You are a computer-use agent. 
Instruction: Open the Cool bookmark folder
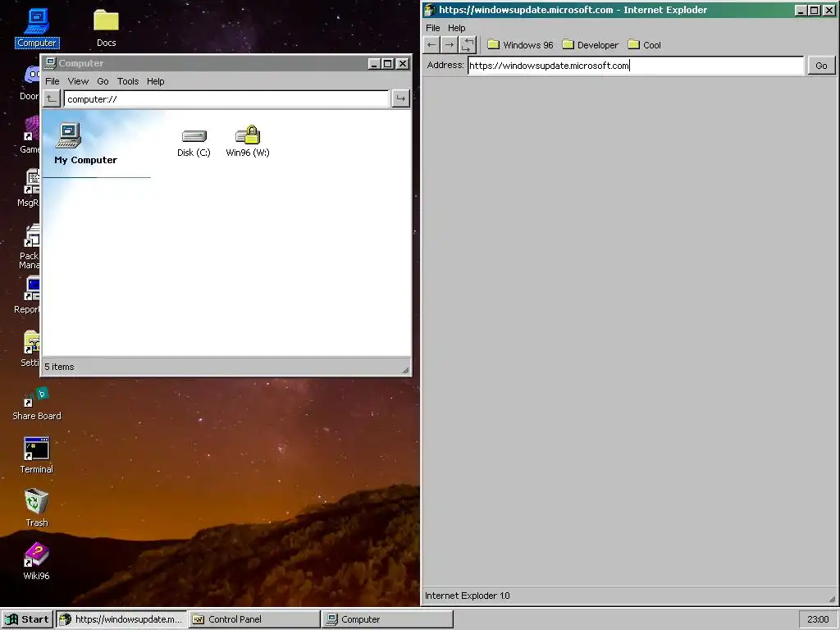[x=645, y=45]
